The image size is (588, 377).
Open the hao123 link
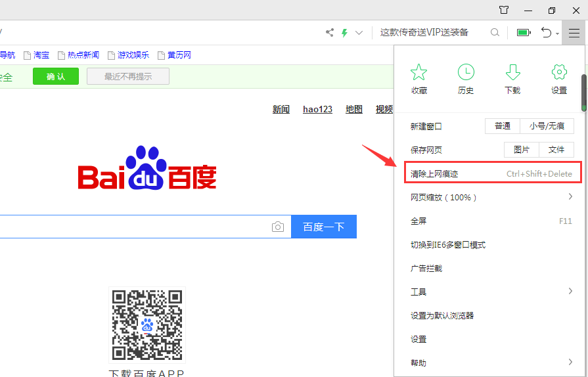tap(317, 109)
